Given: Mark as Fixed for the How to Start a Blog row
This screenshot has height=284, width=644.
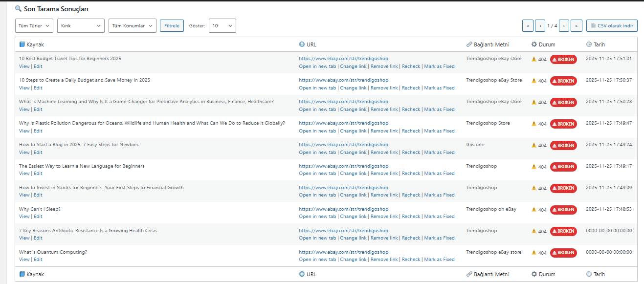Looking at the screenshot, I should point(439,153).
